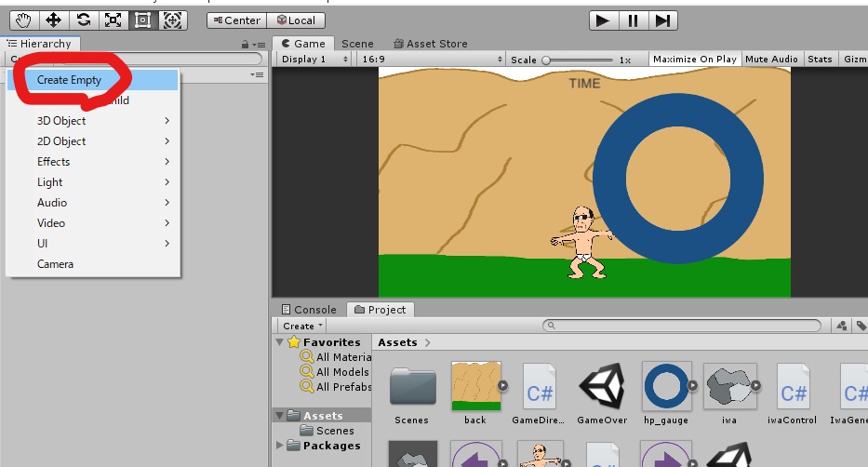Select the Hand tool
This screenshot has height=467, width=868.
[24, 20]
